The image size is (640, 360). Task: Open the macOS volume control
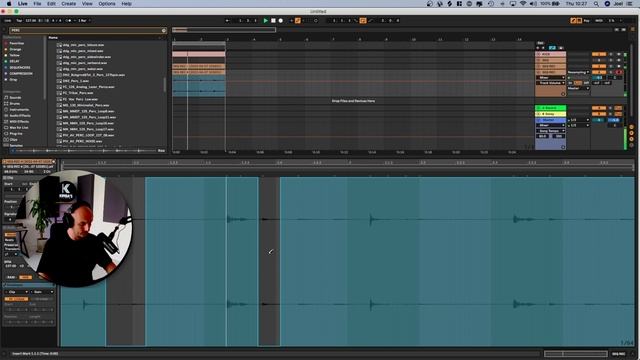point(533,4)
